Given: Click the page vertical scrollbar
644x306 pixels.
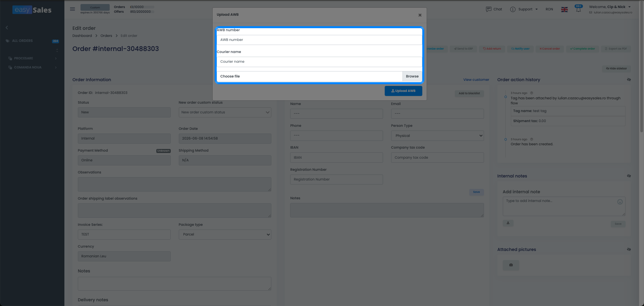Looking at the screenshot, I should click(641, 67).
